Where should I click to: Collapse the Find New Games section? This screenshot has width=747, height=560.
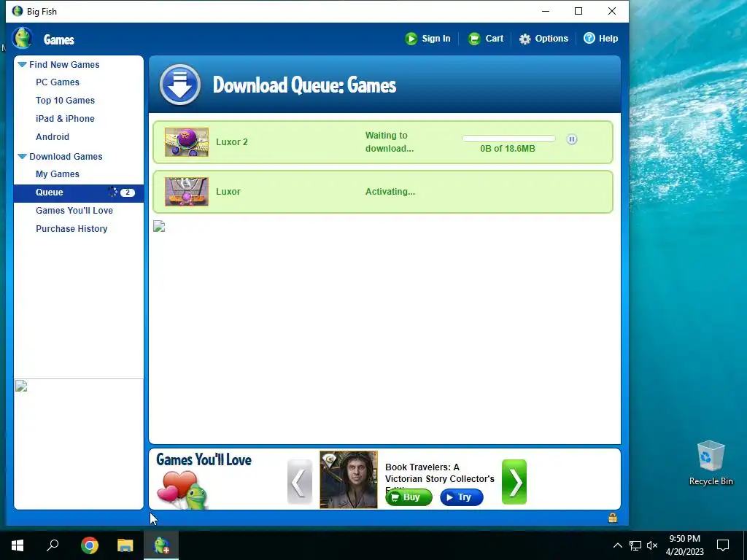click(22, 64)
